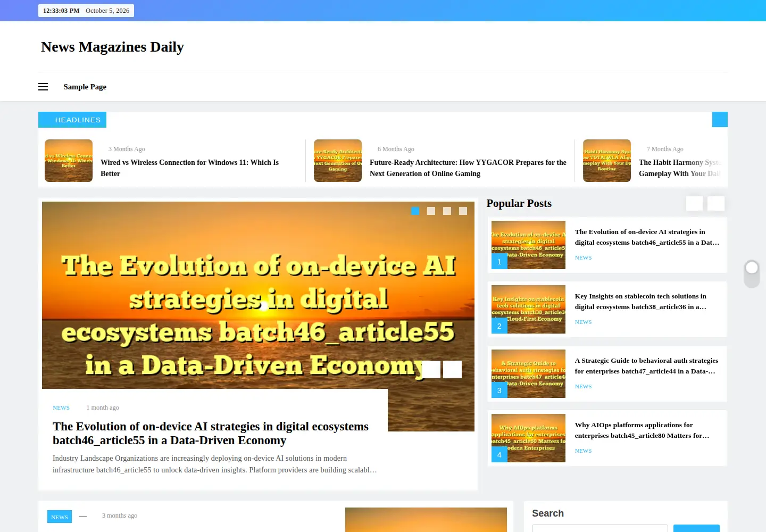Image resolution: width=766 pixels, height=532 pixels.
Task: Open popular post 3 thumbnail behavioral auth
Action: coord(528,373)
